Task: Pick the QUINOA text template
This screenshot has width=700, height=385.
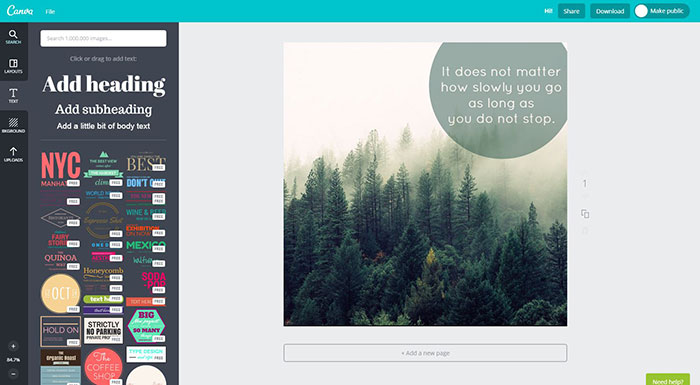Action: click(61, 261)
